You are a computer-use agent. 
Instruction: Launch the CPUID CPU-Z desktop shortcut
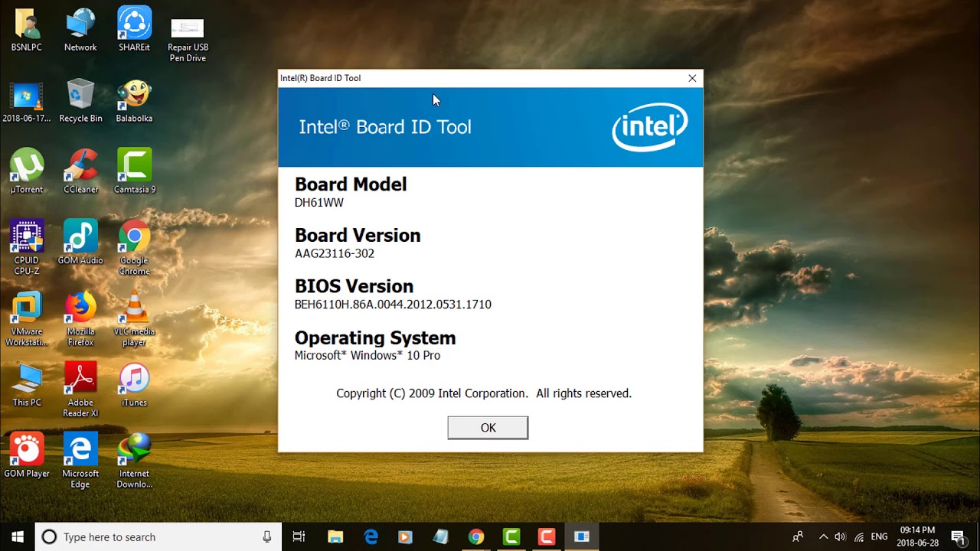click(27, 247)
